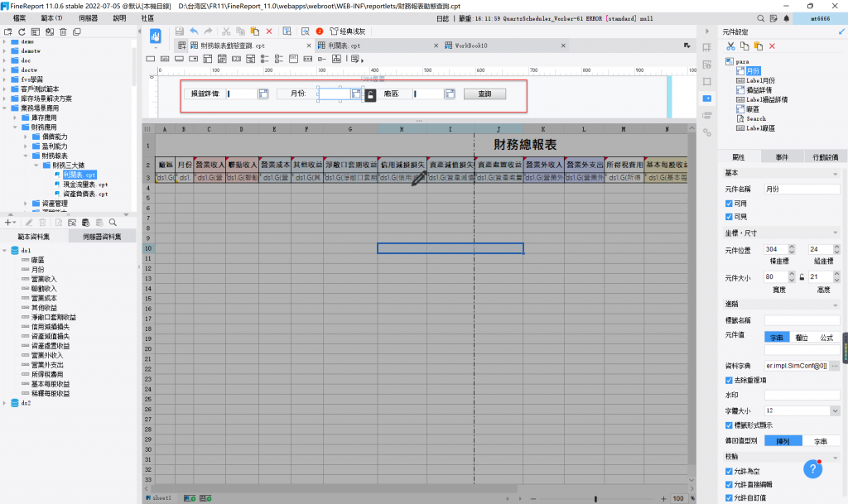
Task: Toggle 標籤形式顯示 checkbox
Action: click(729, 425)
